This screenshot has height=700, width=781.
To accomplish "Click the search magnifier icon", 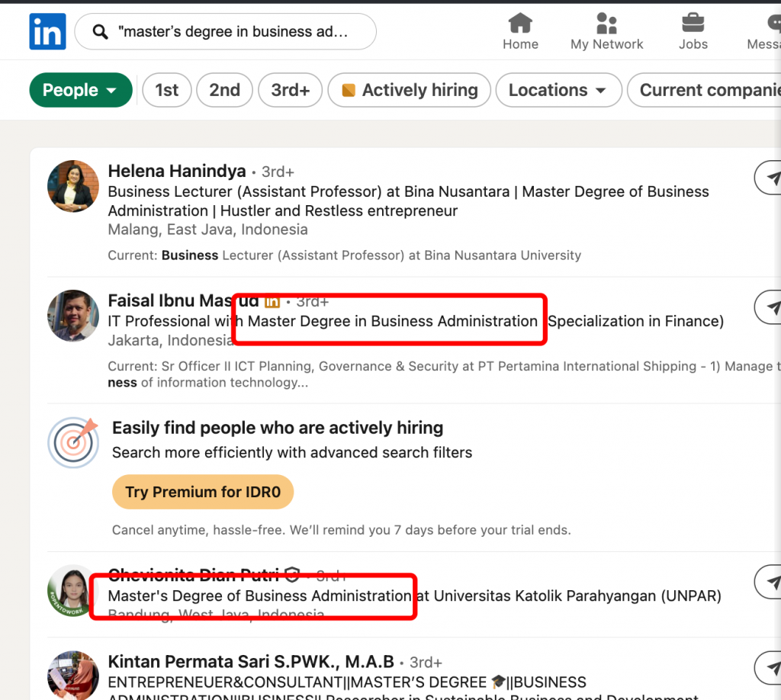I will pos(100,31).
